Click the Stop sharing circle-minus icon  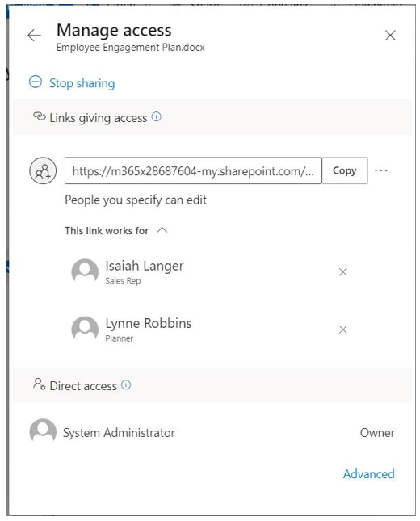pyautogui.click(x=36, y=82)
